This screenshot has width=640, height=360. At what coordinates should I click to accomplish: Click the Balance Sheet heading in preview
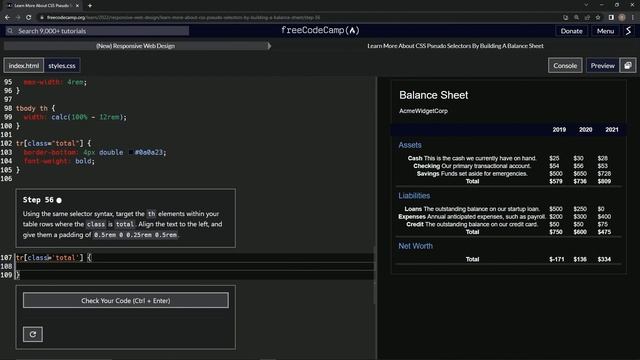click(x=433, y=95)
